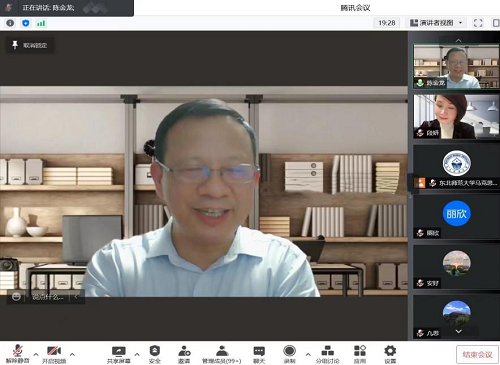The height and width of the screenshot is (365, 500).
Task: Open the 演讲者视图 view dropdown
Action: (436, 23)
